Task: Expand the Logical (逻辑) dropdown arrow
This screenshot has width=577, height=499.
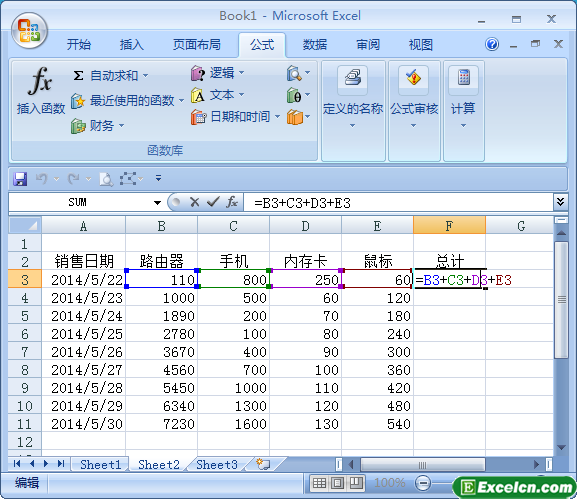Action: coord(241,73)
